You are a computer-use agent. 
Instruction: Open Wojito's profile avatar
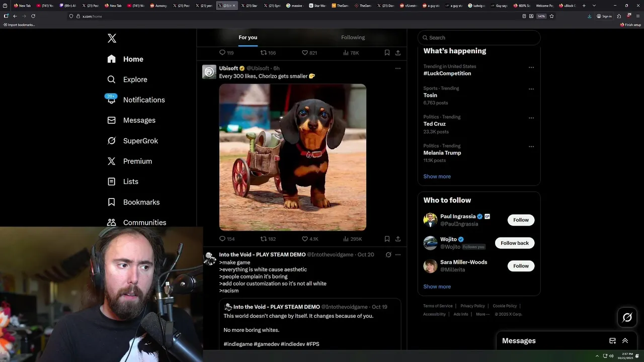point(430,243)
